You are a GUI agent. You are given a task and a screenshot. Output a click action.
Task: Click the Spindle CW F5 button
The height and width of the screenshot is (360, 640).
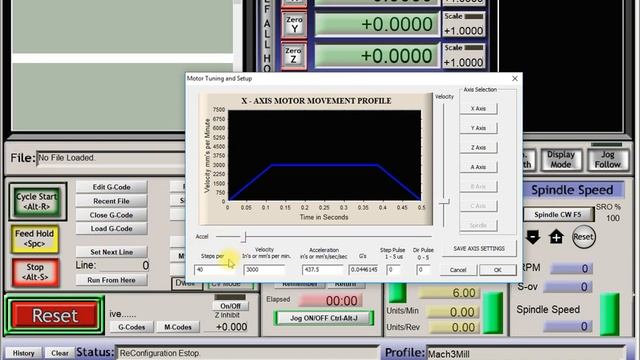[x=558, y=215]
